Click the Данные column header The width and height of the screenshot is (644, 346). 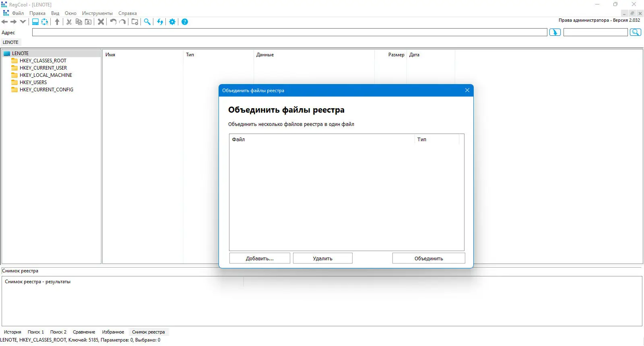point(314,55)
